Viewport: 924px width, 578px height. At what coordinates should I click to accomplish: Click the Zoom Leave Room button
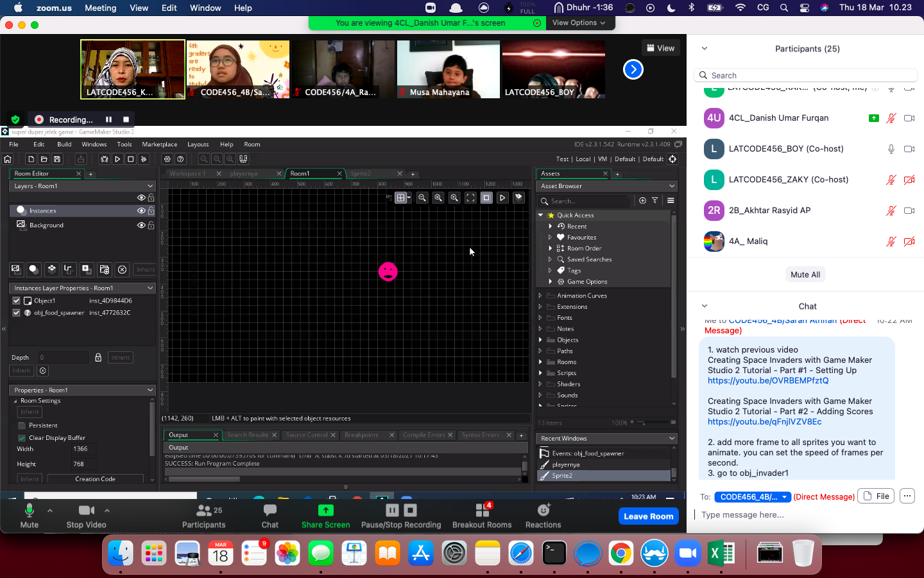(x=648, y=516)
